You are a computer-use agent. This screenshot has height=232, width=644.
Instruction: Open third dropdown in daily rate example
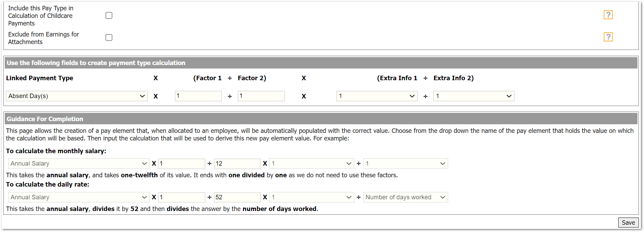(x=311, y=197)
